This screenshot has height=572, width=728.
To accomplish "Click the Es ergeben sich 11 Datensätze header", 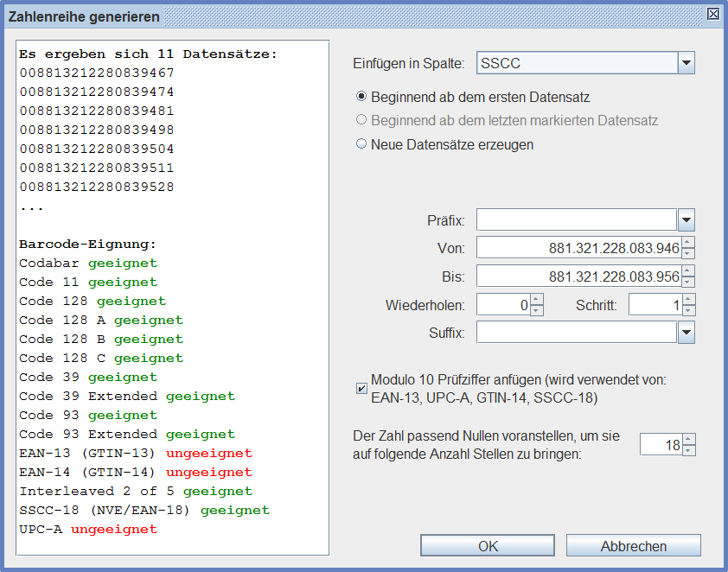I will click(148, 54).
